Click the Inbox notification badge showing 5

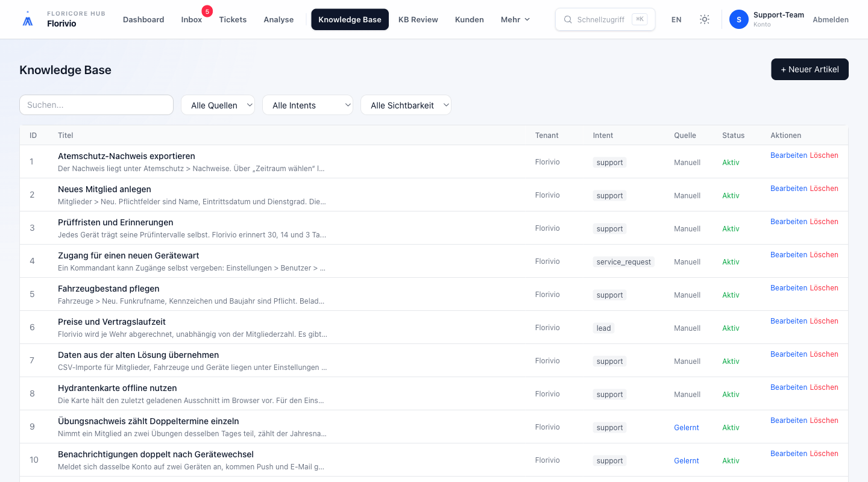(207, 11)
